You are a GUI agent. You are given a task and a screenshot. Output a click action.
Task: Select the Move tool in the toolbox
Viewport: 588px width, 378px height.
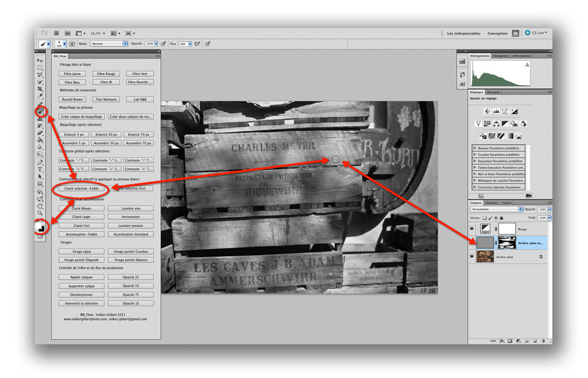click(40, 61)
